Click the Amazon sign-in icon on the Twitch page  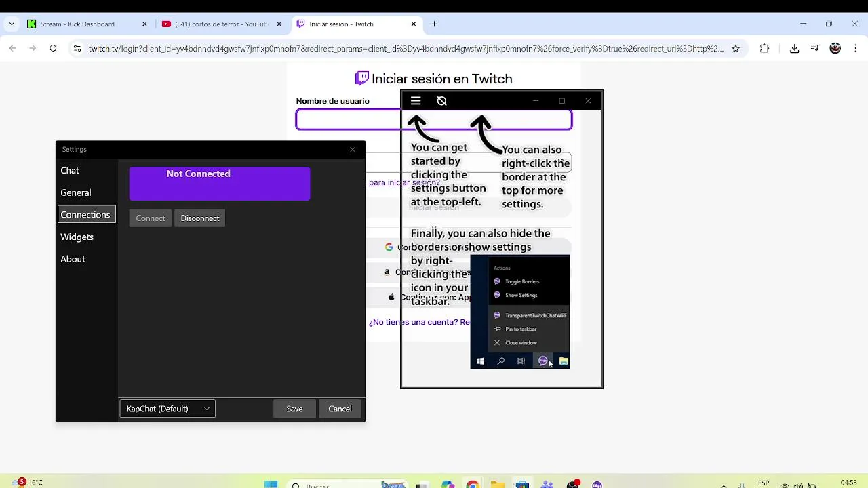(387, 272)
